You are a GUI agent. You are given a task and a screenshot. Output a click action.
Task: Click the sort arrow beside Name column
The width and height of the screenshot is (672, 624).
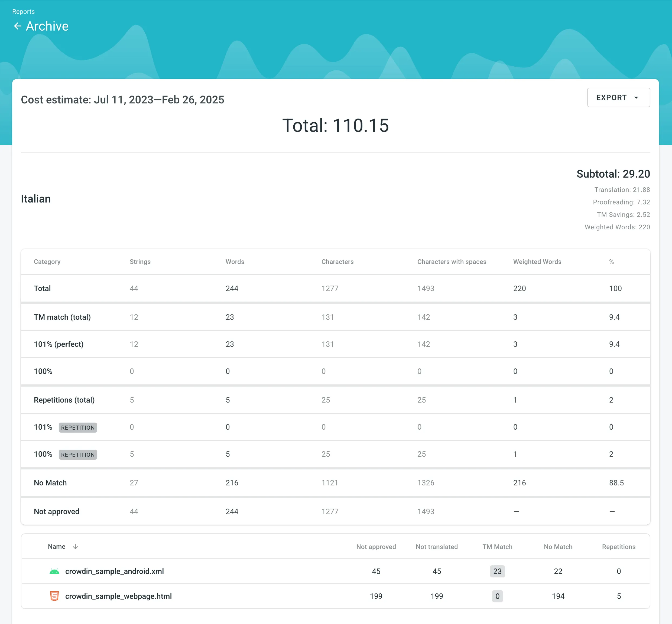(75, 546)
